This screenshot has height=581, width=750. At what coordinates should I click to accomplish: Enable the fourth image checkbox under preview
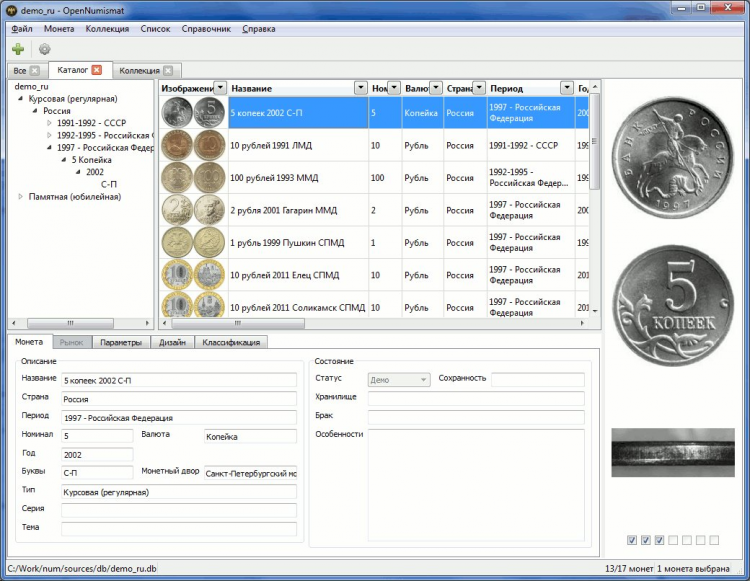[x=673, y=540]
